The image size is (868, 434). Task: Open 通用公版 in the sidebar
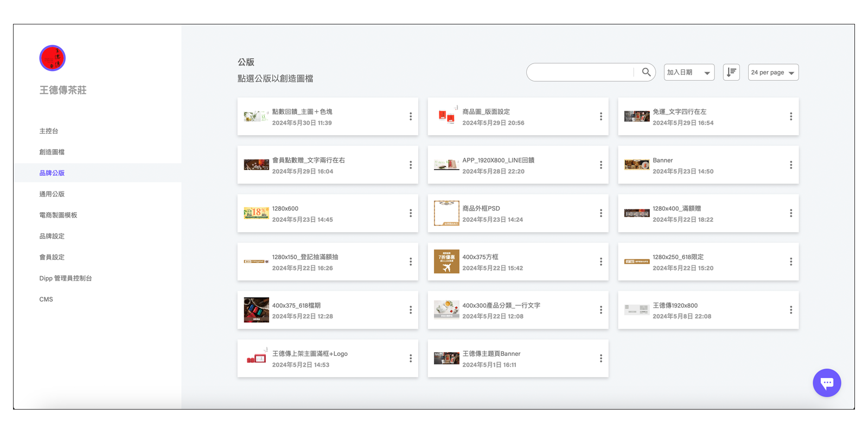point(52,194)
